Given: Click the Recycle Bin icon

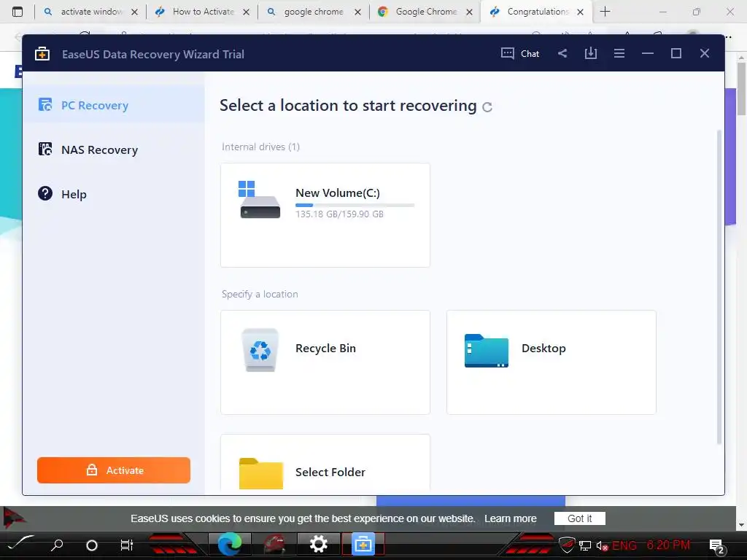Looking at the screenshot, I should (x=260, y=350).
